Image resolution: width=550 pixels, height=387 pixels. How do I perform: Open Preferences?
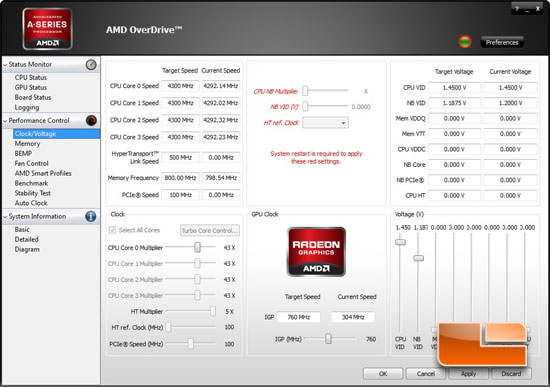[x=502, y=42]
